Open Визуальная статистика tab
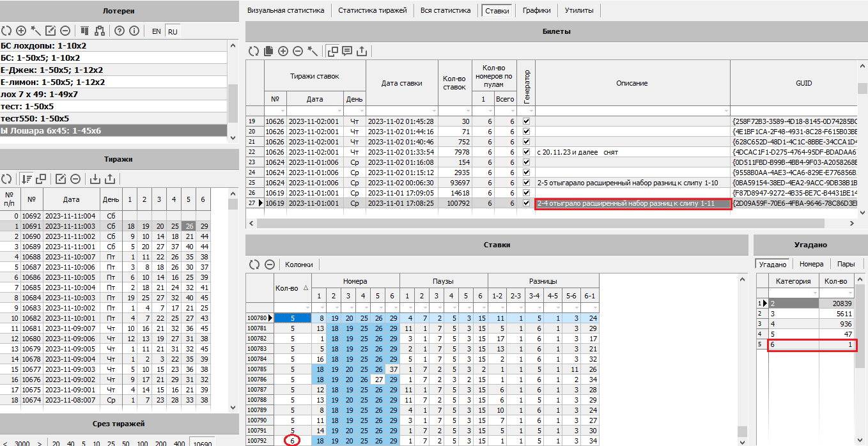This screenshot has height=446, width=868. [286, 10]
